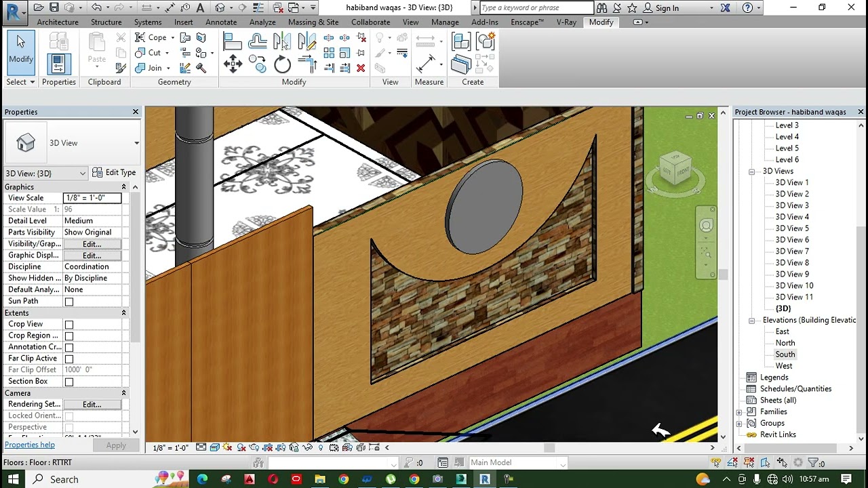Click the red Delete X icon
Screen dimensions: 868x488
(361, 68)
